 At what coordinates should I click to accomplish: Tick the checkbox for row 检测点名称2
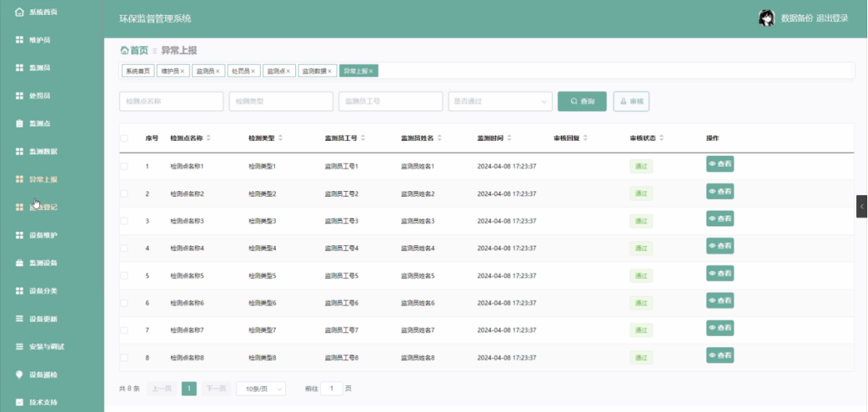pyautogui.click(x=124, y=193)
